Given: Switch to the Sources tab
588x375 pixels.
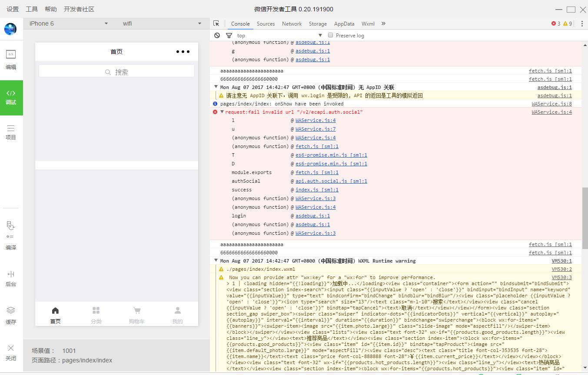Looking at the screenshot, I should pyautogui.click(x=266, y=24).
